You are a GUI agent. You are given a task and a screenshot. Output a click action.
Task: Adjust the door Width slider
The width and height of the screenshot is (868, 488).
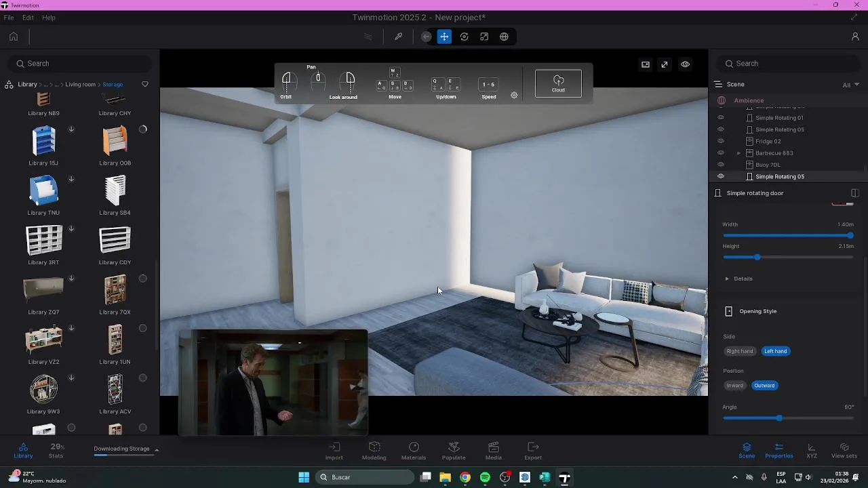(x=788, y=235)
